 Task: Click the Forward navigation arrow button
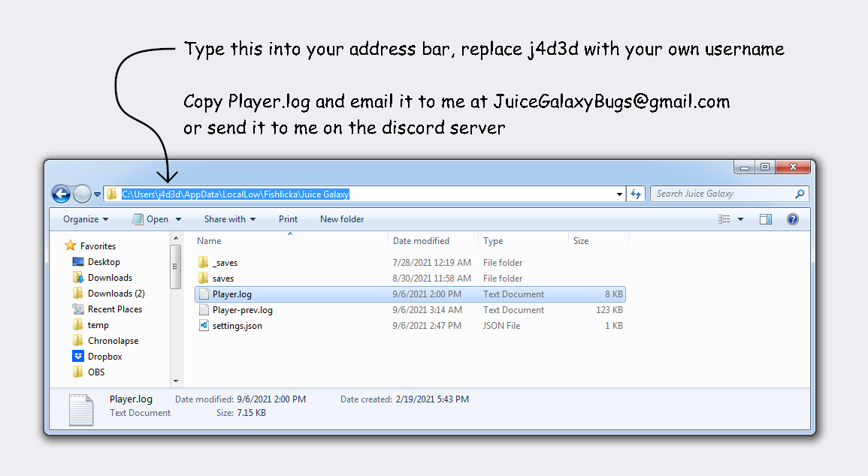(x=82, y=194)
